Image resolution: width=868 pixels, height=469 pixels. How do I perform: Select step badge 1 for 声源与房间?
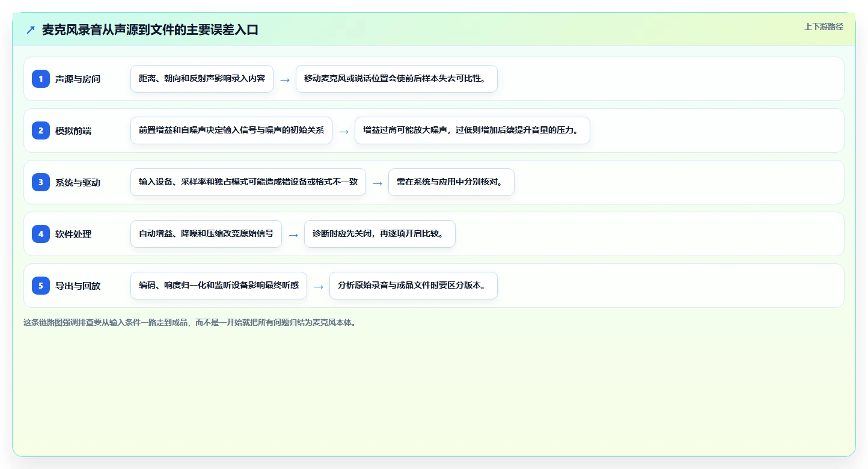coord(41,79)
